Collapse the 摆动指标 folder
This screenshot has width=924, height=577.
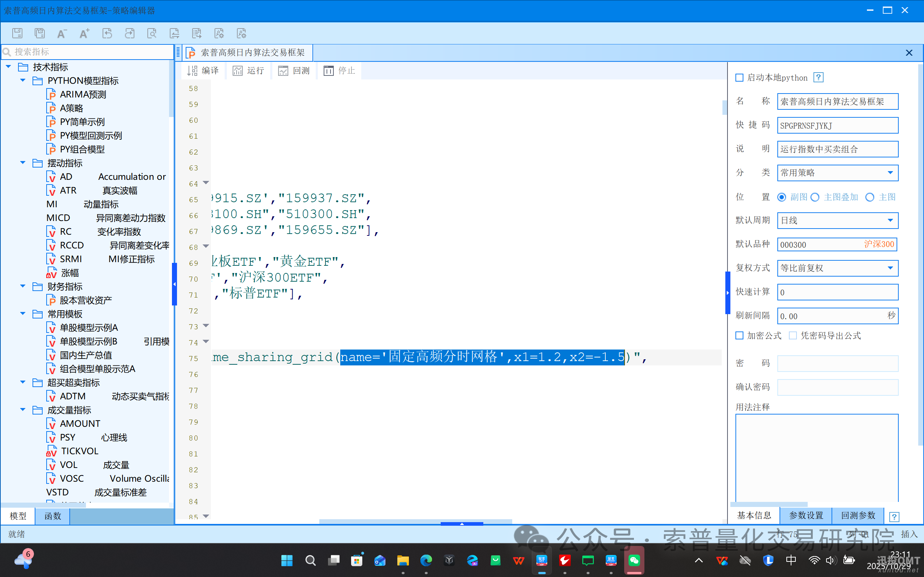click(23, 163)
